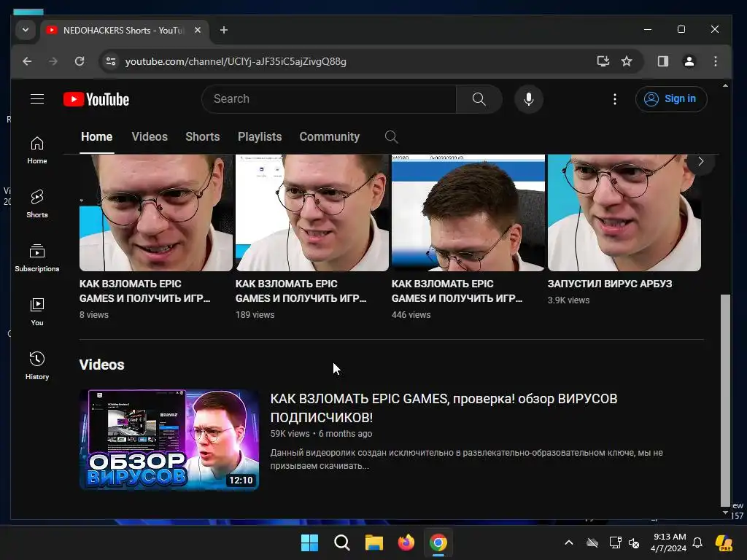The width and height of the screenshot is (747, 560).
Task: Sign in to YouTube
Action: tap(671, 99)
